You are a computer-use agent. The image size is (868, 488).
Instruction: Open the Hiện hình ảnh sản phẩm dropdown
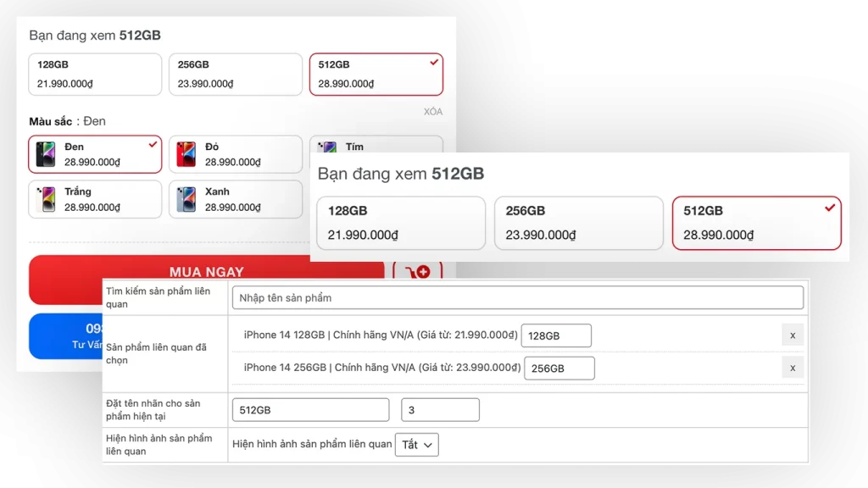click(x=416, y=445)
